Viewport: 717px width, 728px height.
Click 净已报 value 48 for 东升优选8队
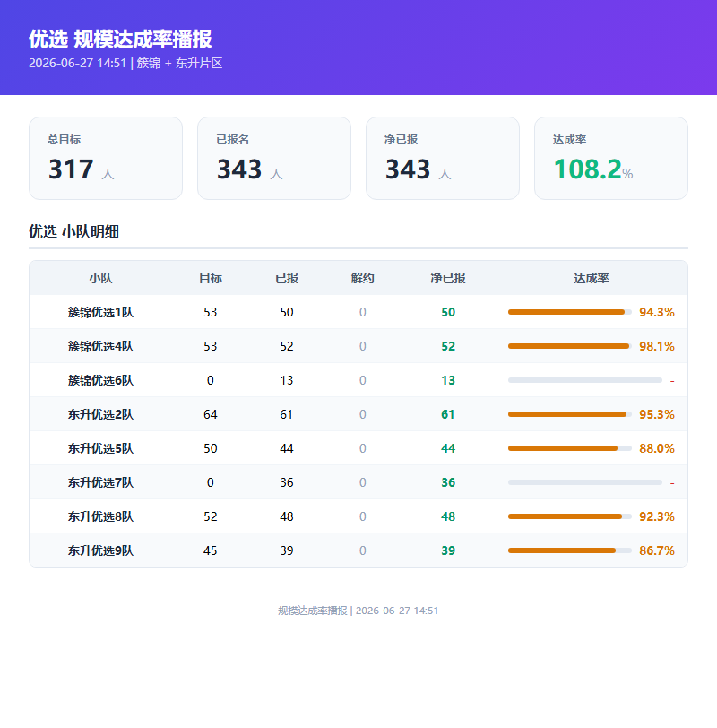click(x=448, y=516)
